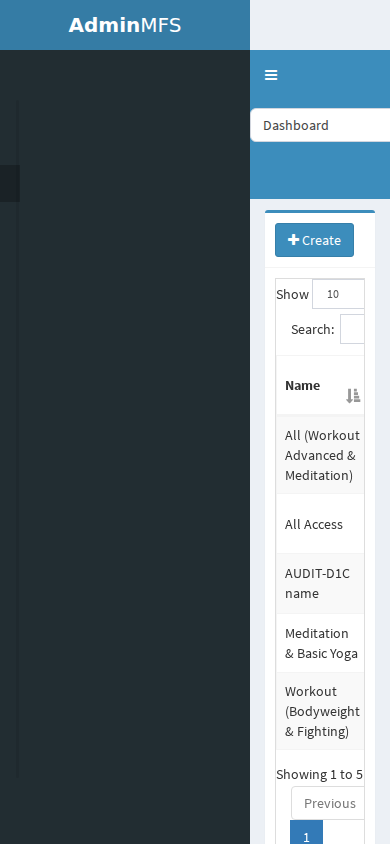
Task: Select the AUDIT-D1C name row
Action: [x=320, y=583]
